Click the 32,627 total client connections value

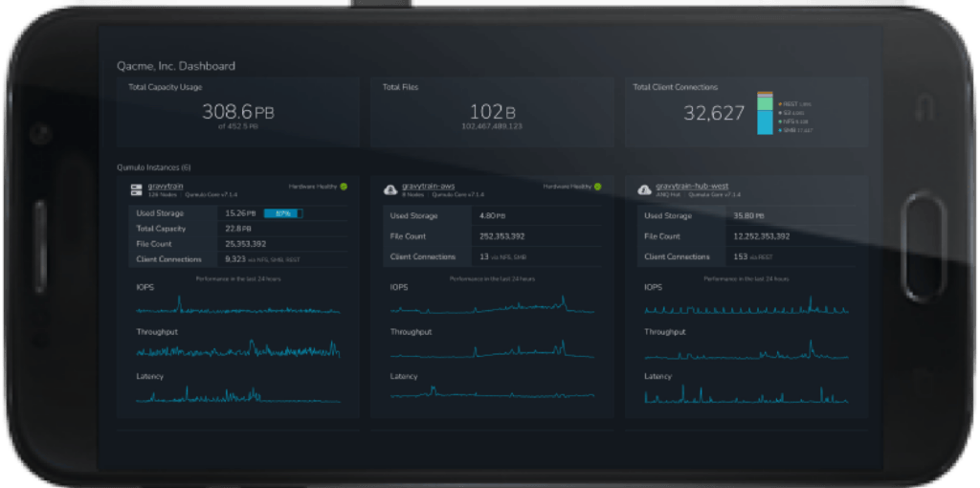714,113
